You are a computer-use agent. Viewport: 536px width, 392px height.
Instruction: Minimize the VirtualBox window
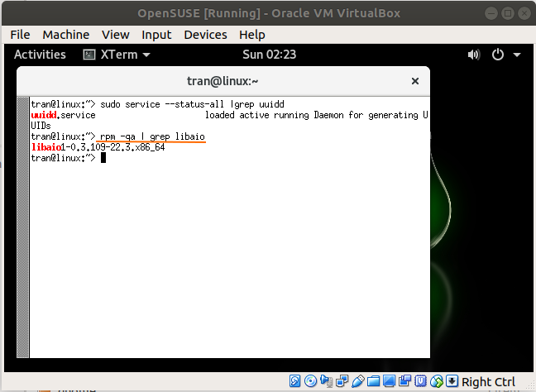[491, 13]
